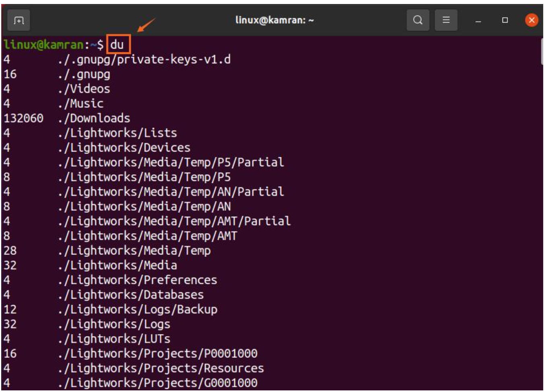
Task: Click the terminal search icon
Action: 418,20
